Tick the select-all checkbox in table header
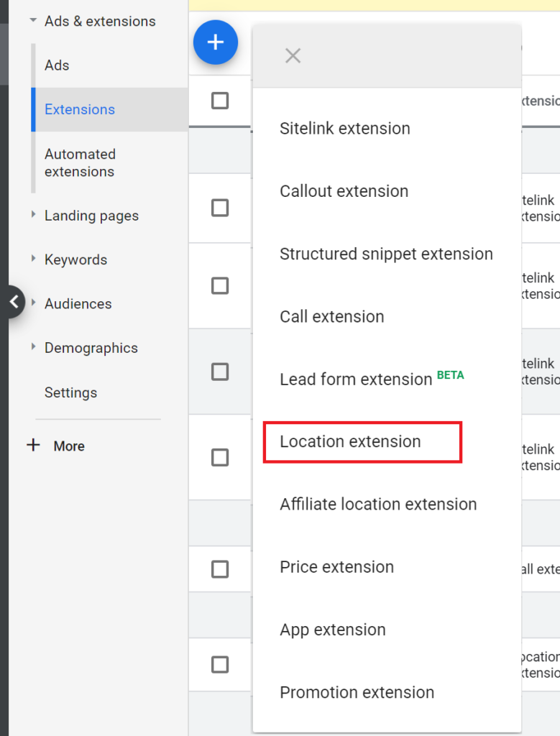Screen dimensions: 560x736 (x=220, y=101)
